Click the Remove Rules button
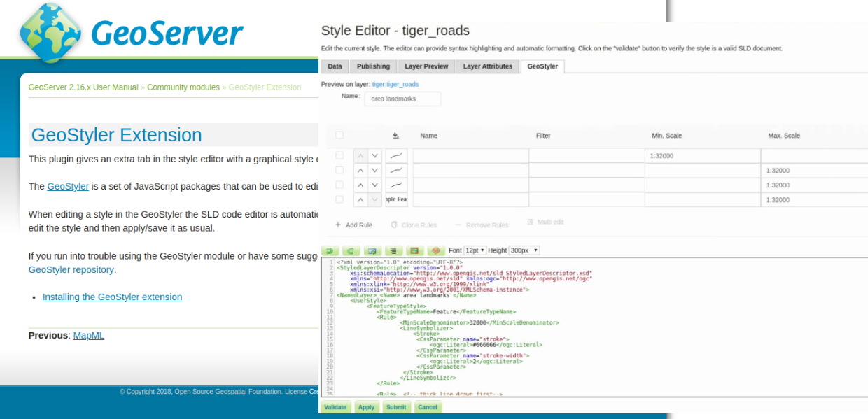 pyautogui.click(x=482, y=225)
